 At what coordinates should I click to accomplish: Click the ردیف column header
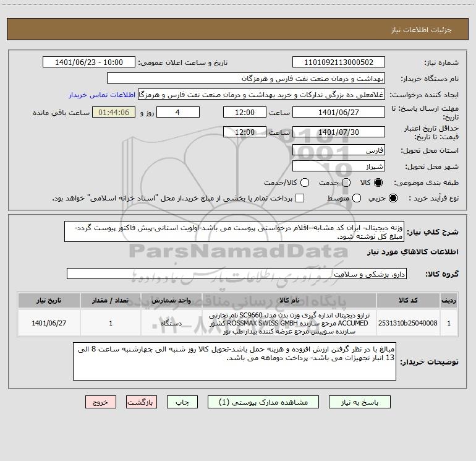point(449,301)
